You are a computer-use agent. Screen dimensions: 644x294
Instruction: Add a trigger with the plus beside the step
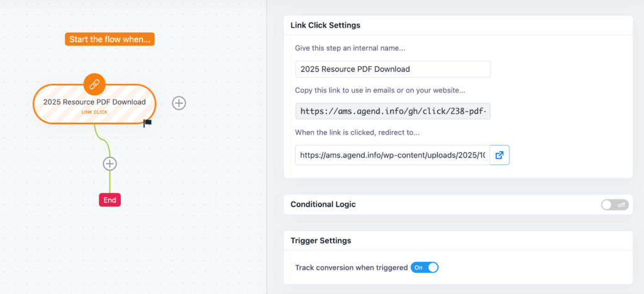click(x=179, y=103)
